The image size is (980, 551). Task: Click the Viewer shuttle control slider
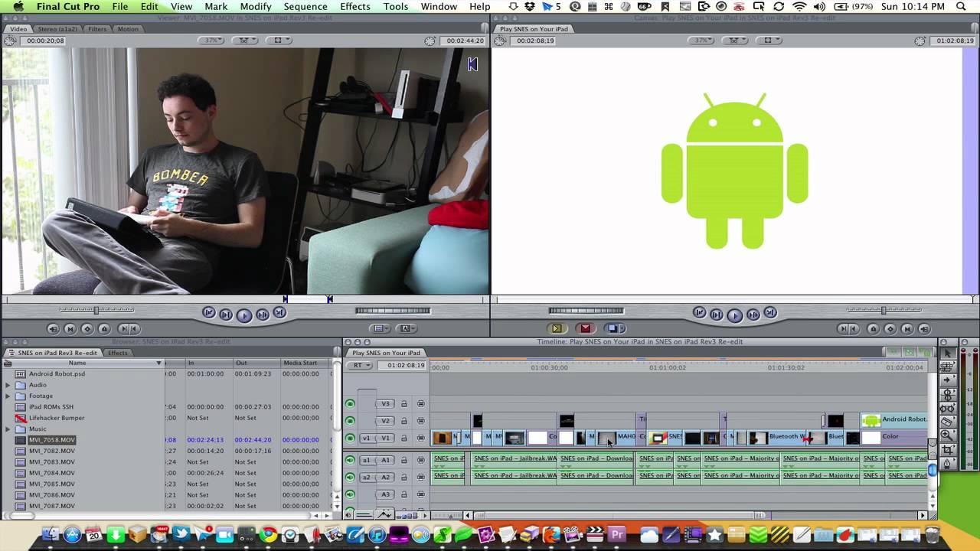(96, 310)
